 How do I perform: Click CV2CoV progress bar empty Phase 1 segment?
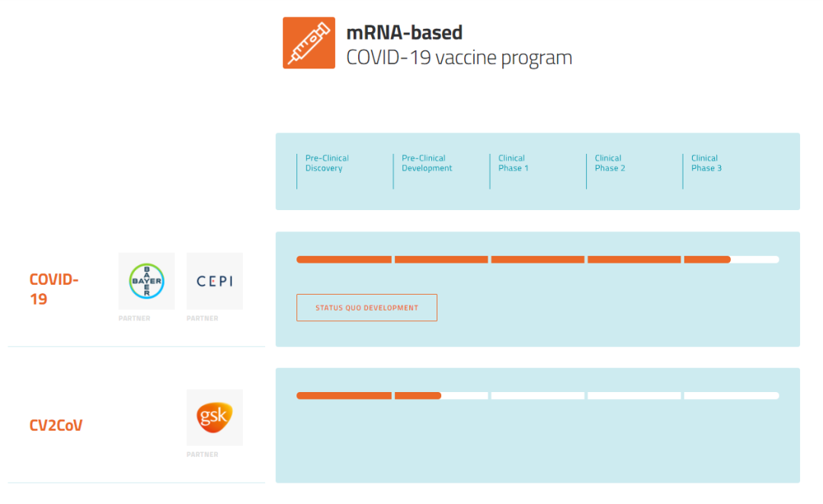538,396
